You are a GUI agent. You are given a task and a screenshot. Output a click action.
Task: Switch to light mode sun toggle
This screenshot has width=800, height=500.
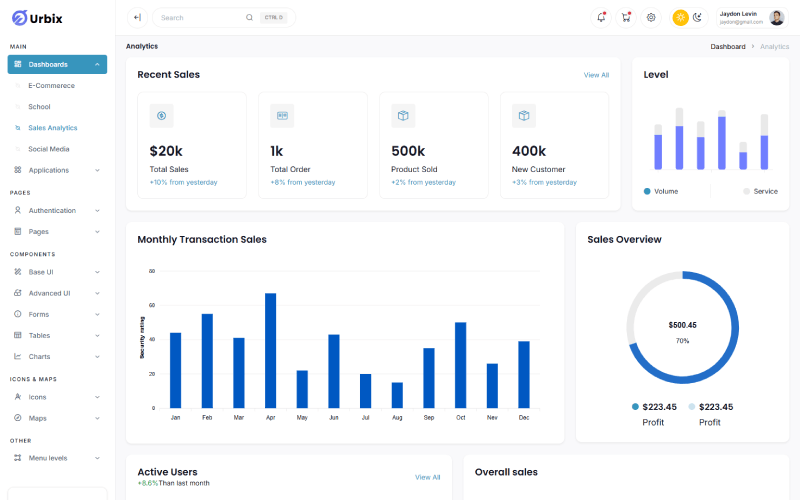click(681, 17)
